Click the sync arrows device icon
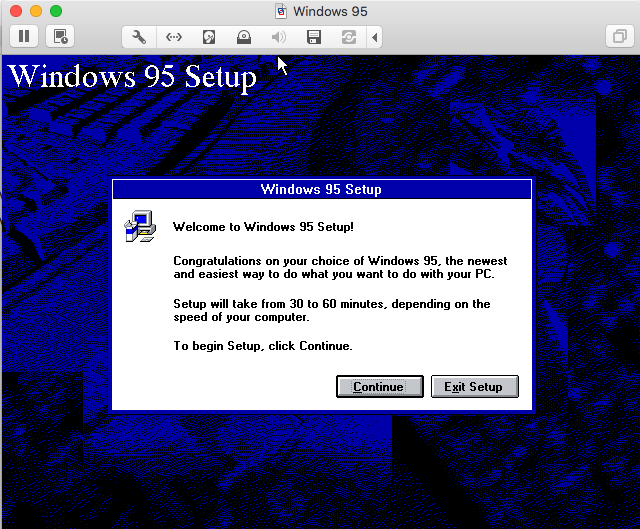 click(x=348, y=37)
